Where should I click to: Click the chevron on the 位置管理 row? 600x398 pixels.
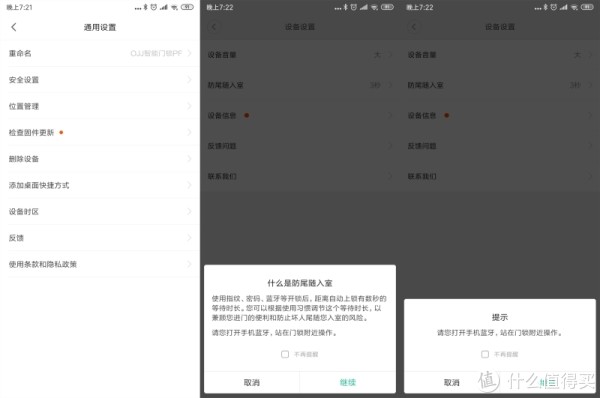189,106
